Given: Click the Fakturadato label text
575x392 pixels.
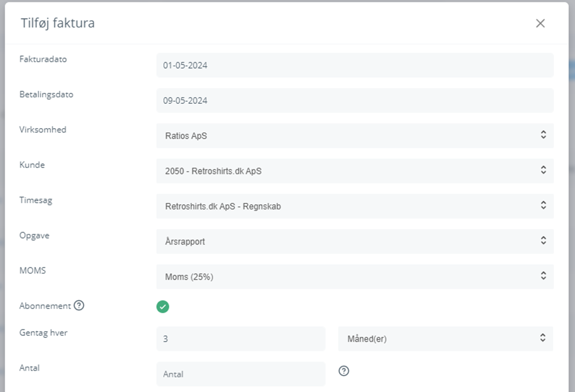Looking at the screenshot, I should tap(43, 59).
